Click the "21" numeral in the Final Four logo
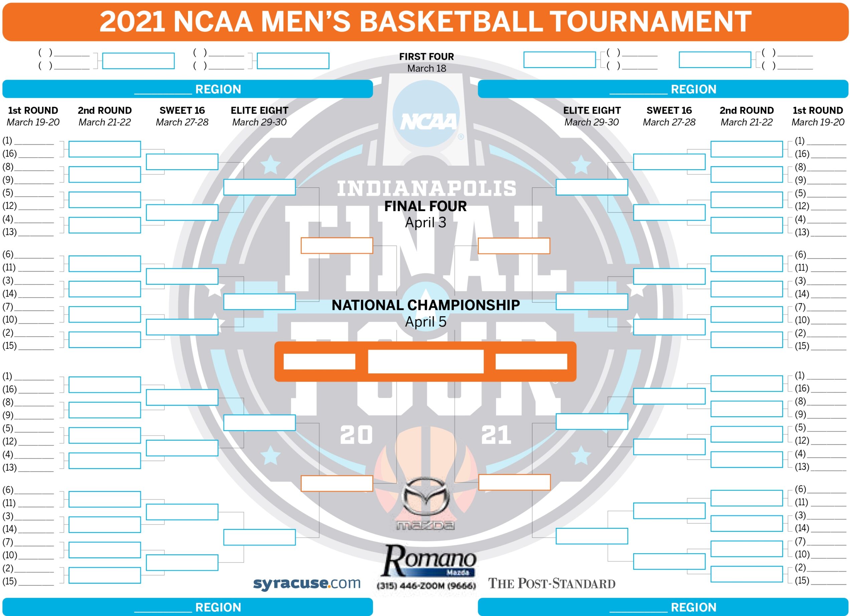 pyautogui.click(x=497, y=435)
